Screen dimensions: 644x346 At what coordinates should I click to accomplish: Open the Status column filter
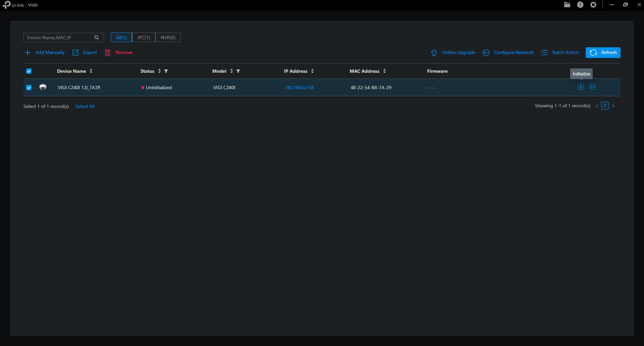166,71
